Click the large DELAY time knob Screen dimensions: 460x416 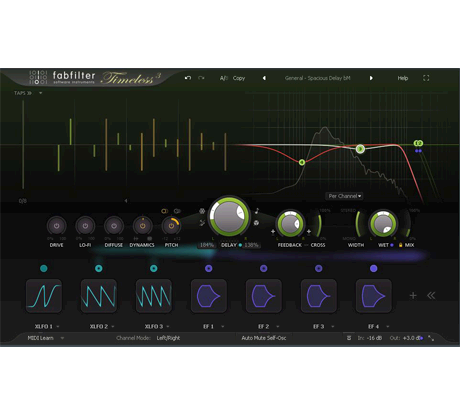click(x=229, y=217)
